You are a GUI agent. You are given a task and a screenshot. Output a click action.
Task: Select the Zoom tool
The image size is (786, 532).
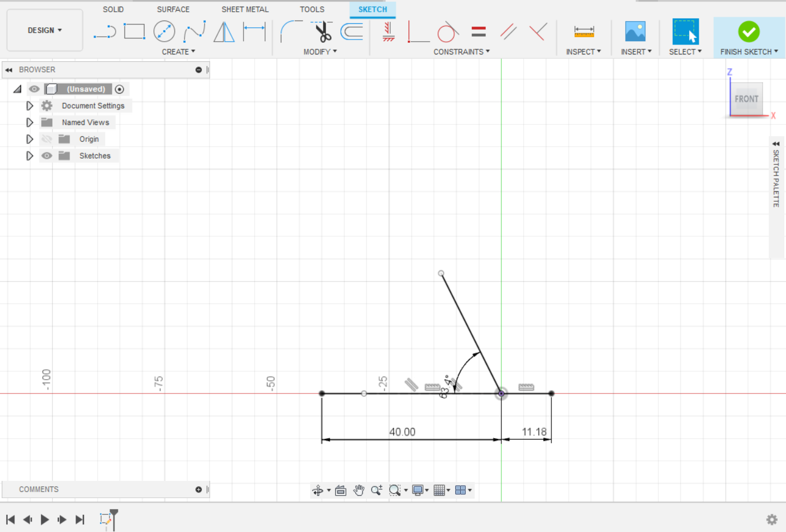(x=376, y=490)
